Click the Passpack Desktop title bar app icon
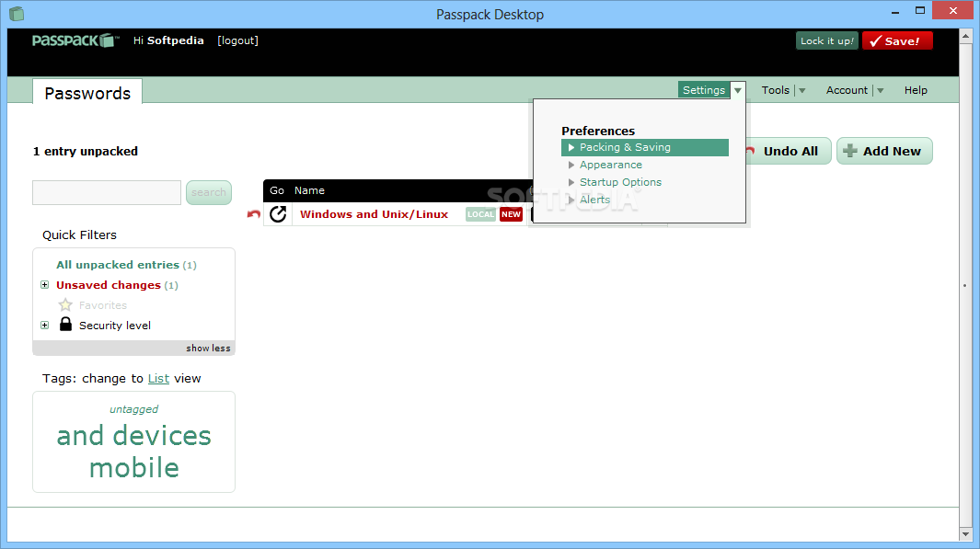This screenshot has height=549, width=980. pyautogui.click(x=17, y=14)
